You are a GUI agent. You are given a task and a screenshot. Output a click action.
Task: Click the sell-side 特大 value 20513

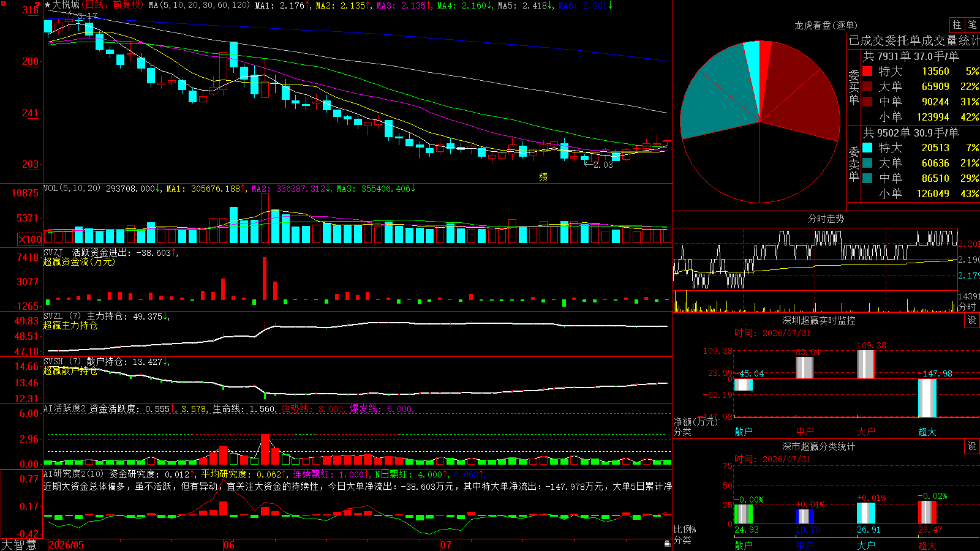pos(935,148)
